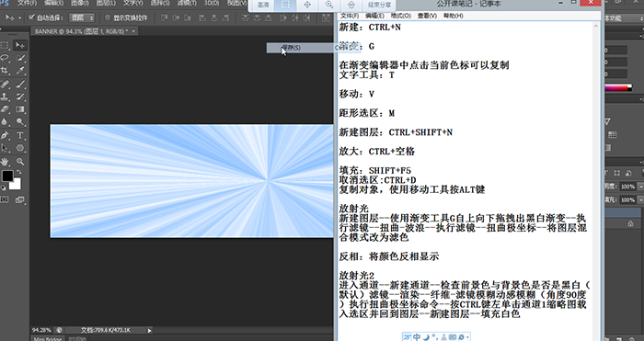Open the fill 100% dropdown arrow
This screenshot has height=341, width=644.
640,199
